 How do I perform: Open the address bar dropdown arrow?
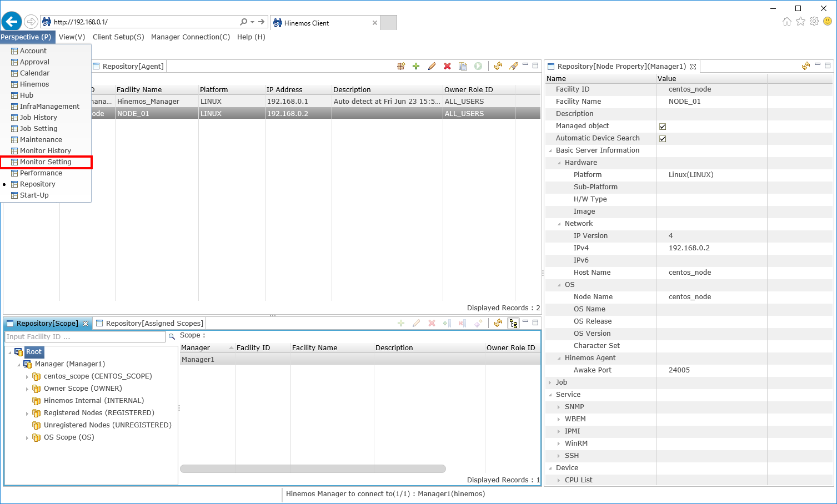pyautogui.click(x=253, y=22)
